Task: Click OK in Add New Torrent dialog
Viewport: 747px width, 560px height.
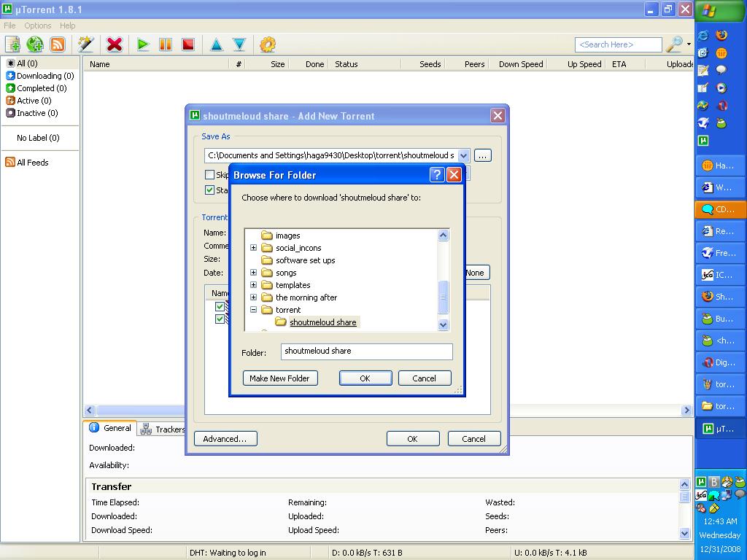Action: coord(413,438)
